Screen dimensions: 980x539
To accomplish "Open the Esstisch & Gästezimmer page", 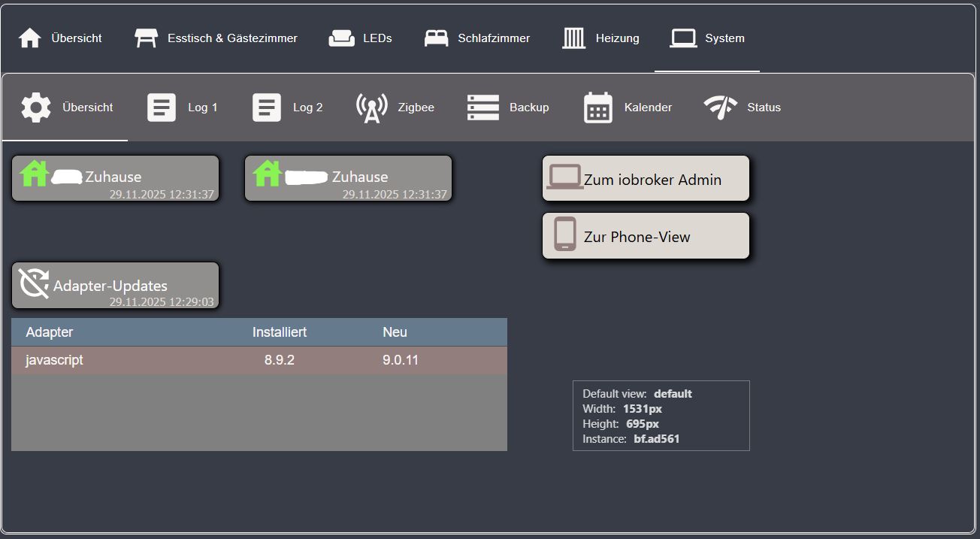I will 216,38.
